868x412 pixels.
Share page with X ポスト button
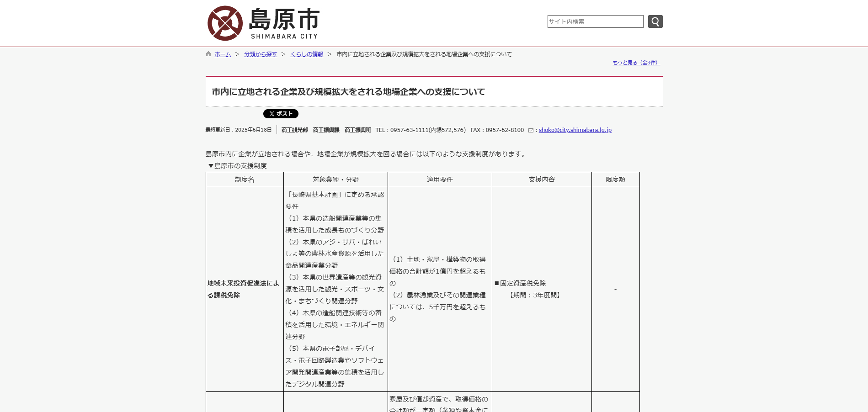point(281,114)
